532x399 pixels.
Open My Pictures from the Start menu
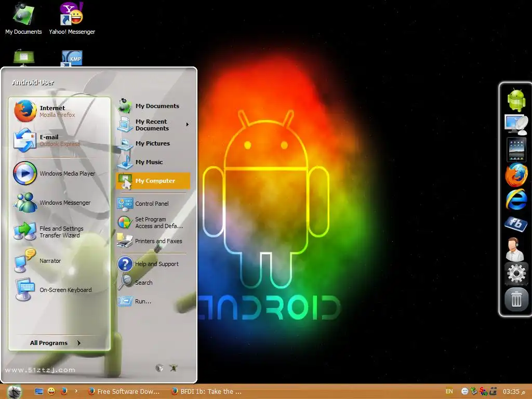[x=153, y=143]
